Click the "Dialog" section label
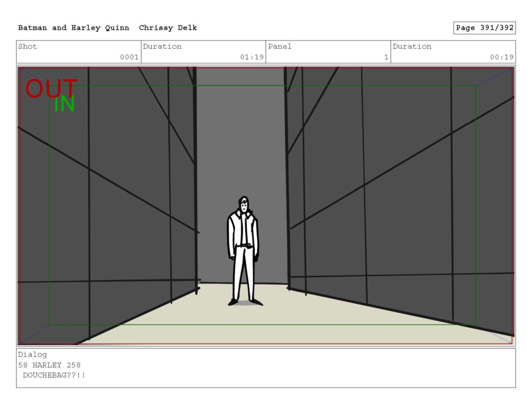Screen dimensions: 532x412 (x=32, y=355)
